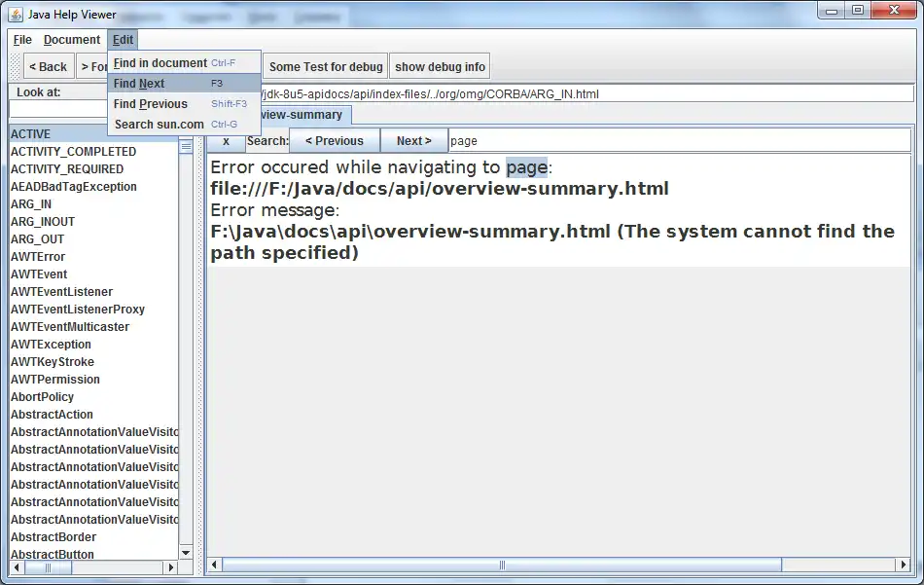Screen dimensions: 924x585
Task: Select AWTEventListenerProxy in the list
Action: [x=94, y=310]
